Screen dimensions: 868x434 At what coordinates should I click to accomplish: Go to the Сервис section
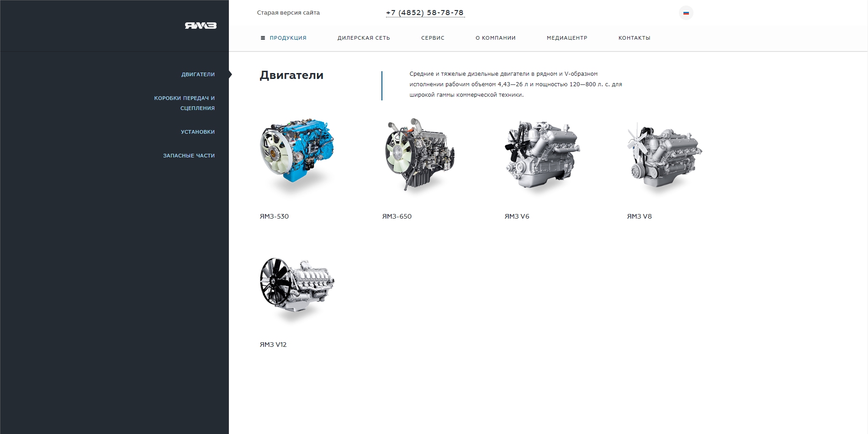click(x=433, y=38)
